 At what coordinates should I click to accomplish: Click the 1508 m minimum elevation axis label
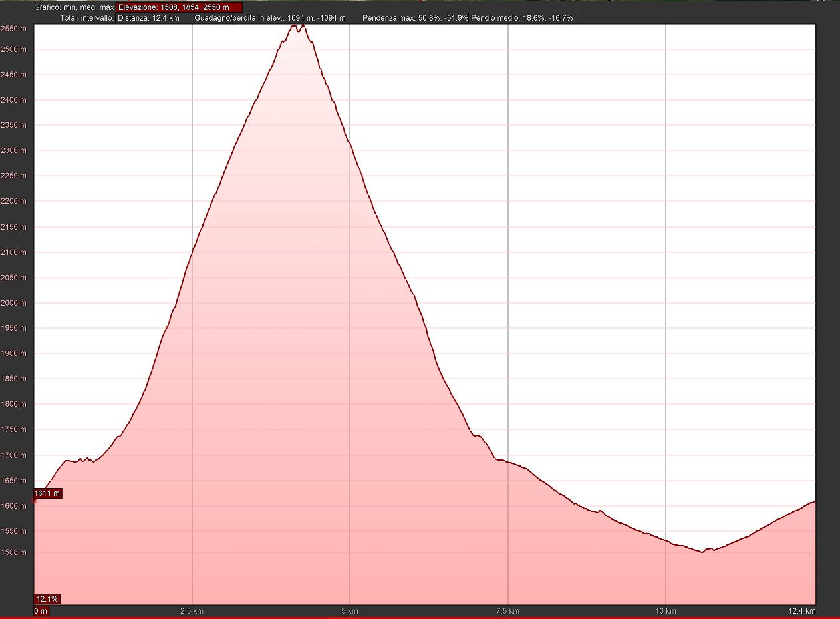coord(13,552)
